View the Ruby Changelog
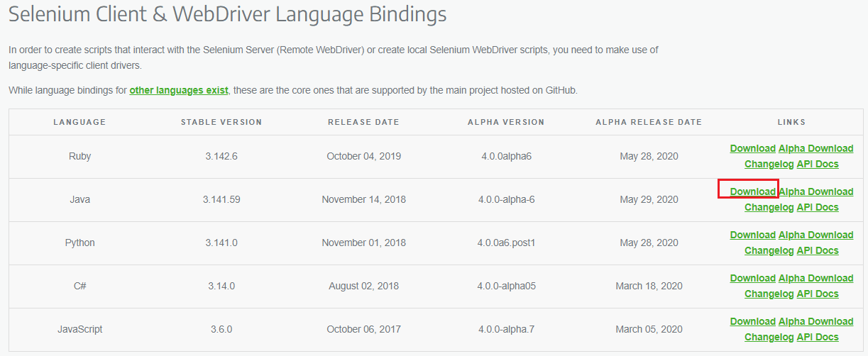 (x=769, y=164)
